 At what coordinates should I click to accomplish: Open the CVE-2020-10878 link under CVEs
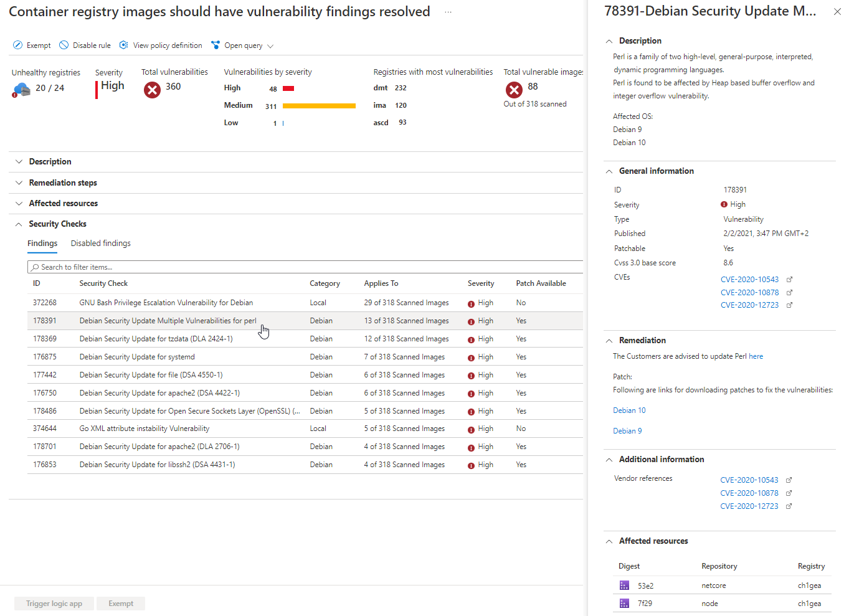pos(749,293)
